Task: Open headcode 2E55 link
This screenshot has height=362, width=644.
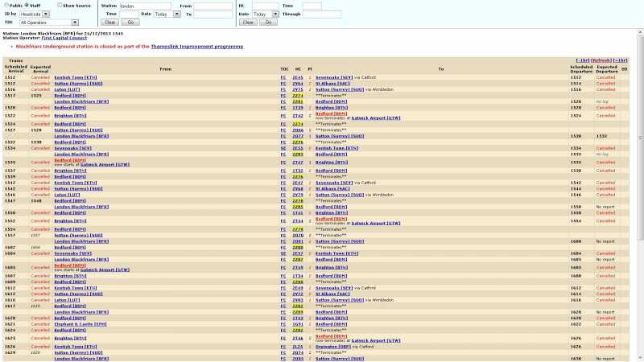Action: [298, 148]
